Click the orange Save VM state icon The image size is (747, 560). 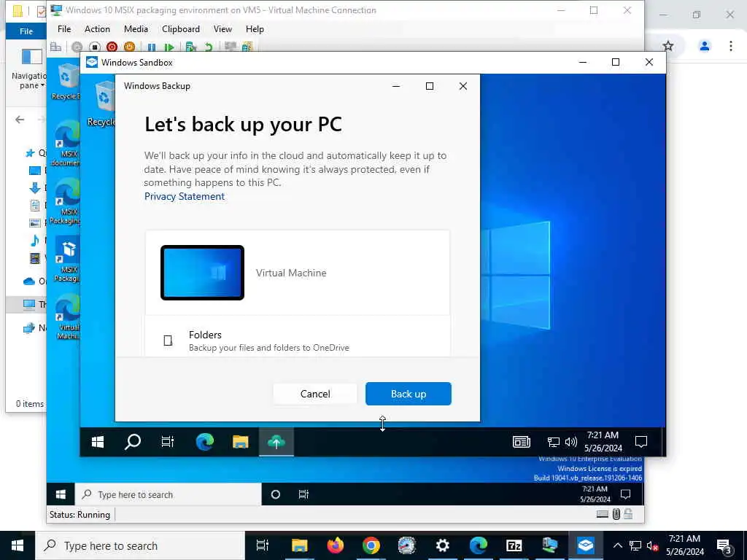coord(129,47)
